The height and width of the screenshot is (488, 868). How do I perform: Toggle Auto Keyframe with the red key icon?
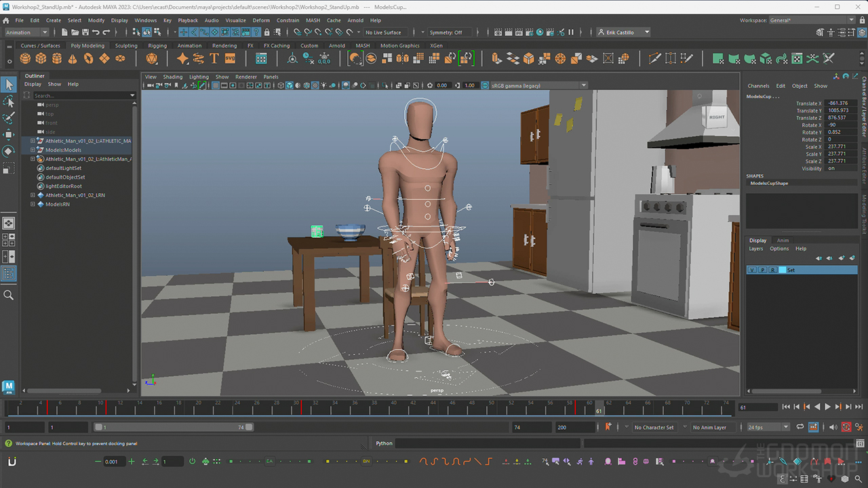846,427
